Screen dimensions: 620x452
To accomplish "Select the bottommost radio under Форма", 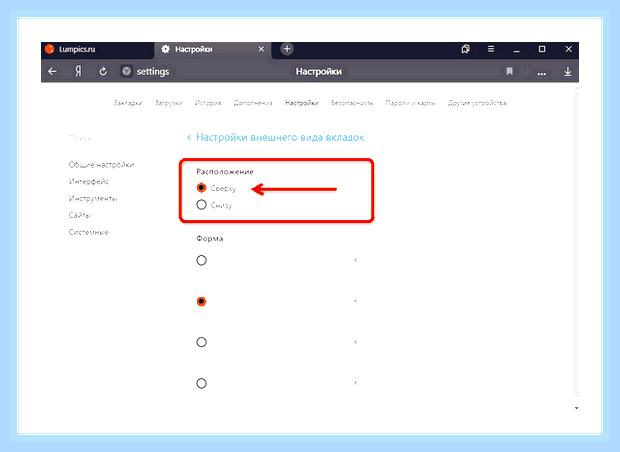I will 201,383.
